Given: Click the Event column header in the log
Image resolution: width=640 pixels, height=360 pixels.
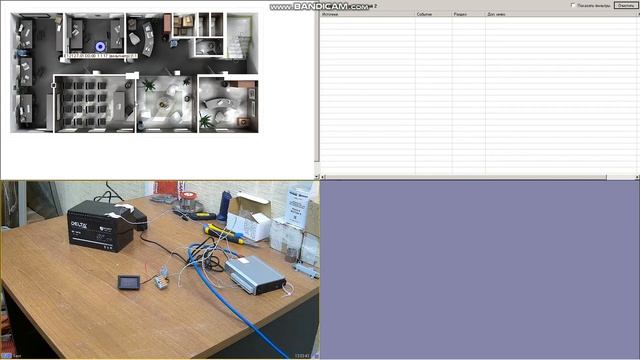Looking at the screenshot, I should point(433,14).
